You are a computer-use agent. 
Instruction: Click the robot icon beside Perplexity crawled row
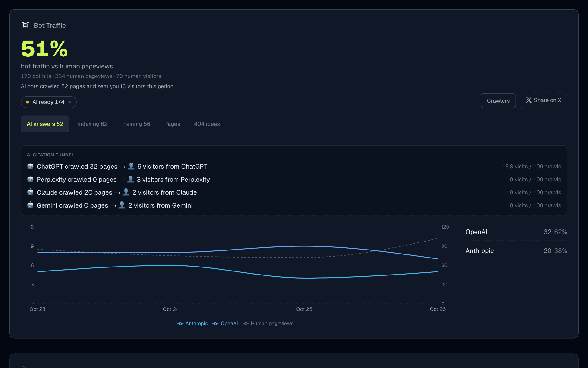pos(30,179)
